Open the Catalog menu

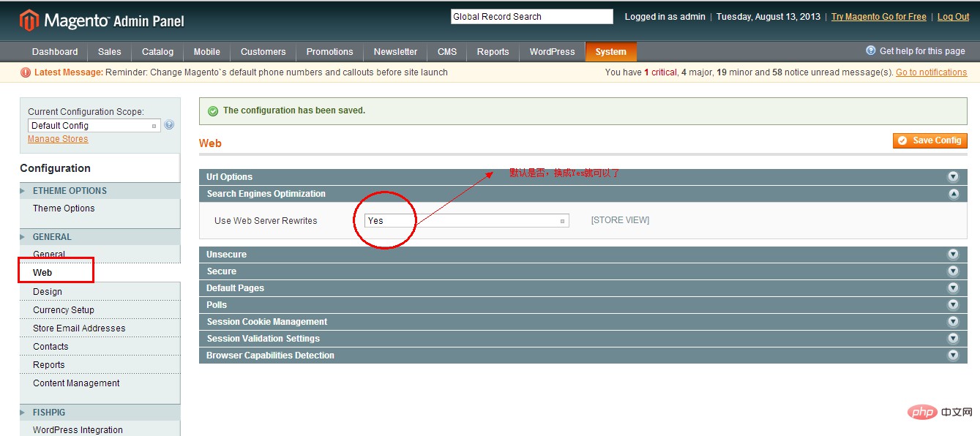coord(158,52)
